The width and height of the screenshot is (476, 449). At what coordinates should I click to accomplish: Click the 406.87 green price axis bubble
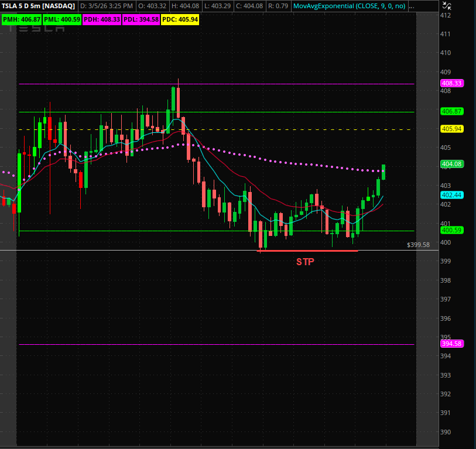tap(452, 111)
